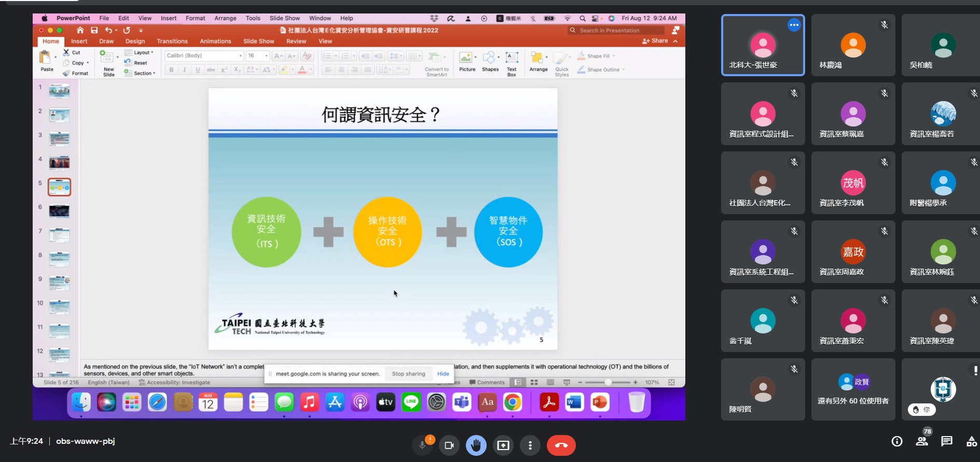Click the zoom slider handle
The image size is (980, 462).
coord(608,383)
